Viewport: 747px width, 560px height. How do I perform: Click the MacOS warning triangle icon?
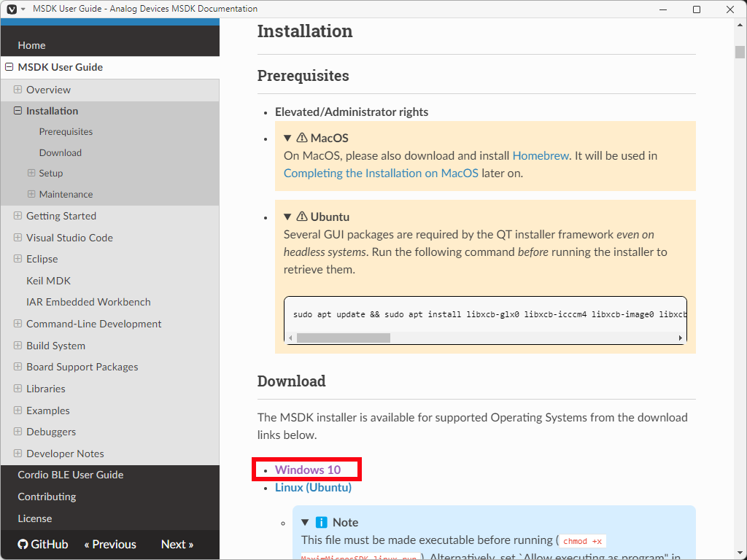tap(302, 138)
